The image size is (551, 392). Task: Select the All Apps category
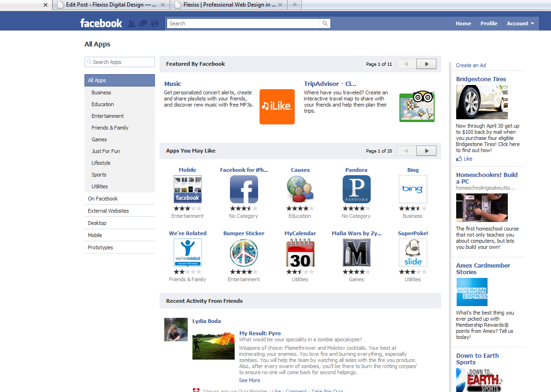tap(120, 80)
